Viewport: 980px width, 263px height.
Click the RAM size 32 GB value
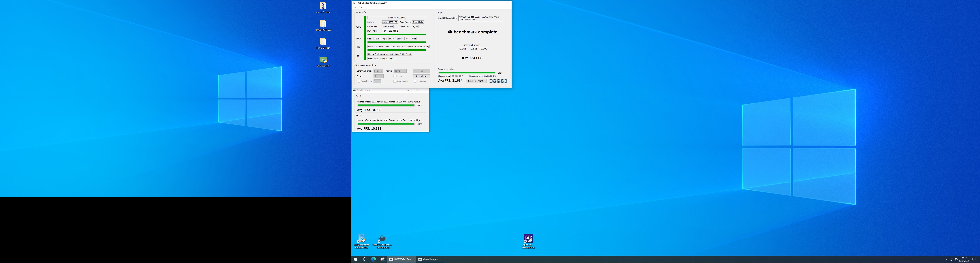coord(377,39)
